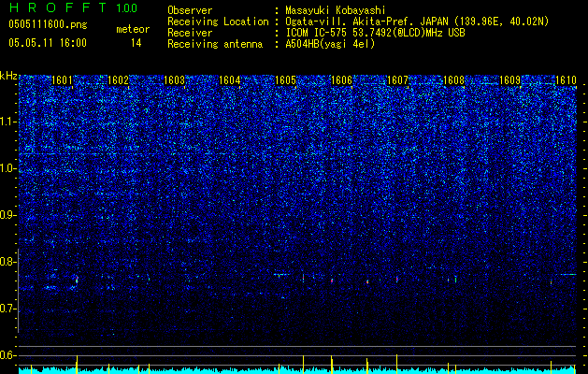Click the meteor echo just after 1601

(77, 280)
